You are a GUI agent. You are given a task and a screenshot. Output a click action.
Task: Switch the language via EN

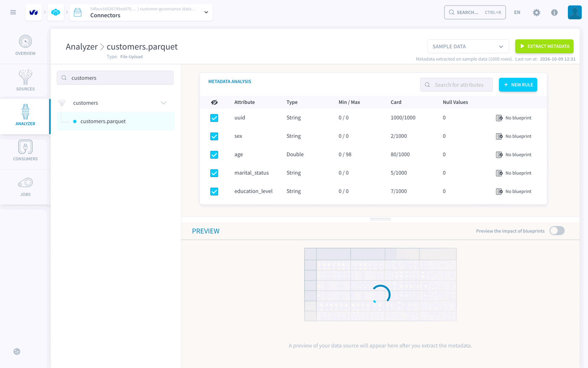click(517, 13)
